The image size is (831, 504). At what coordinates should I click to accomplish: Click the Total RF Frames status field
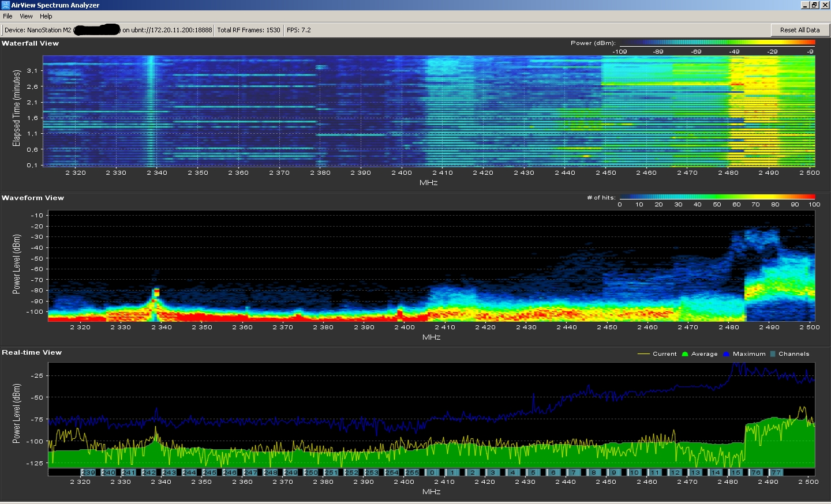click(x=249, y=30)
